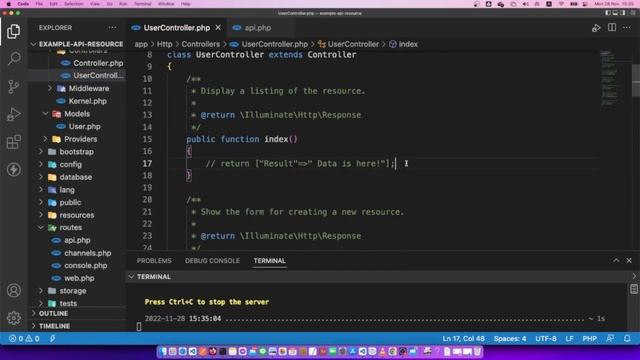Change indentation via Spaces: 4
This screenshot has height=360, width=640.
tap(510, 338)
